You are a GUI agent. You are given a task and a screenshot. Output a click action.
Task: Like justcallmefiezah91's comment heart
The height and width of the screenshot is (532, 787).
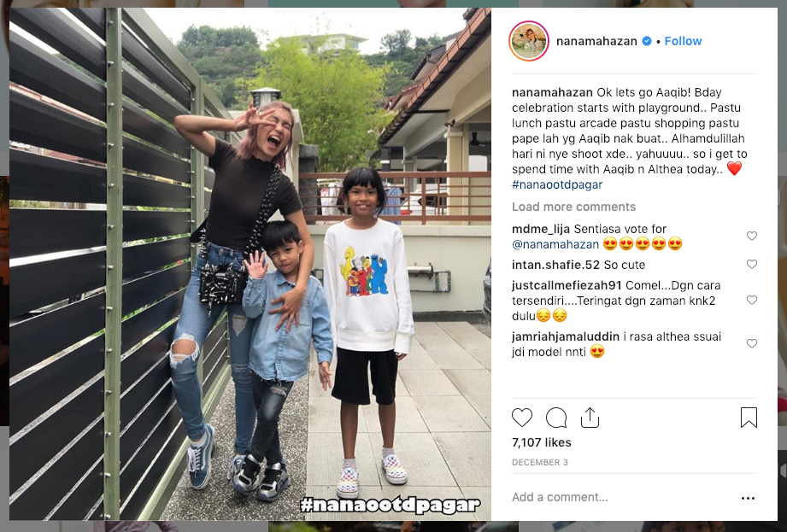[x=751, y=300]
